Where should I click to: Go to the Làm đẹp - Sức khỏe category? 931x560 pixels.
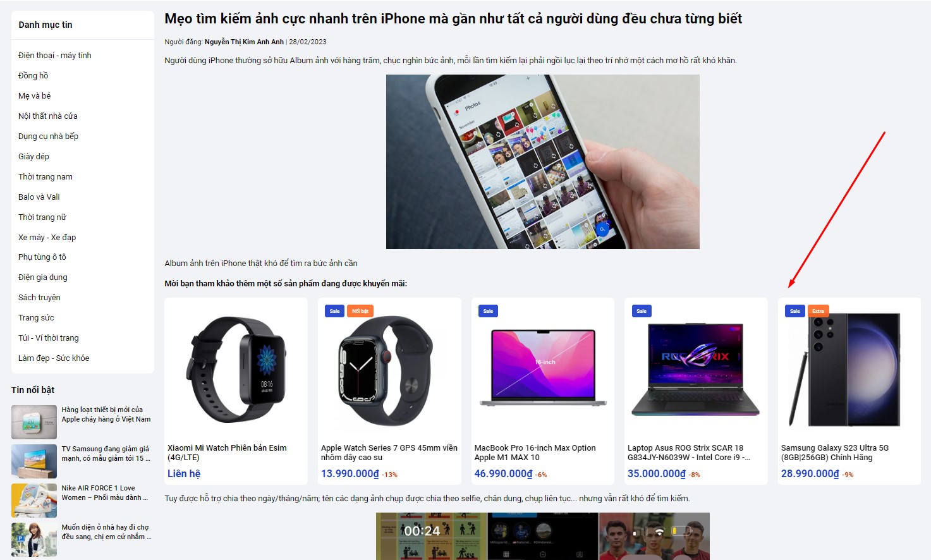54,358
